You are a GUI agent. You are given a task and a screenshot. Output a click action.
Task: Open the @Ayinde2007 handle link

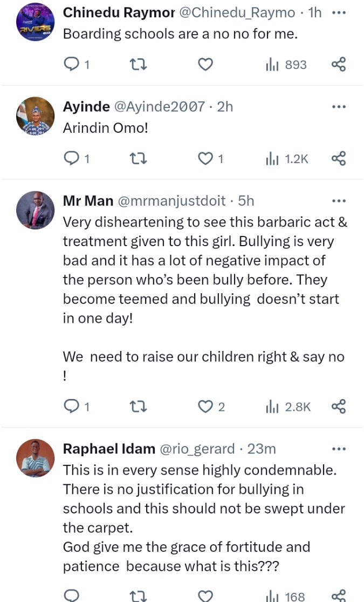pyautogui.click(x=159, y=106)
